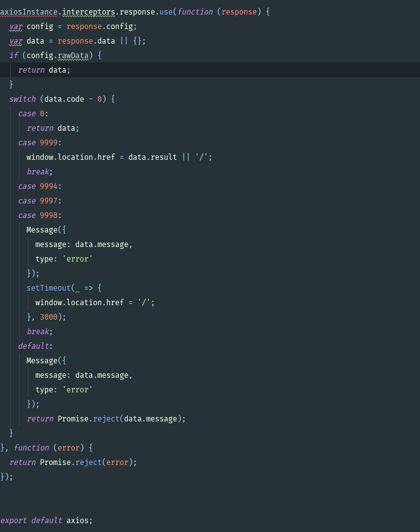The width and height of the screenshot is (420, 532).
Task: Click the word 'interceptors' in first line
Action: [x=89, y=12]
